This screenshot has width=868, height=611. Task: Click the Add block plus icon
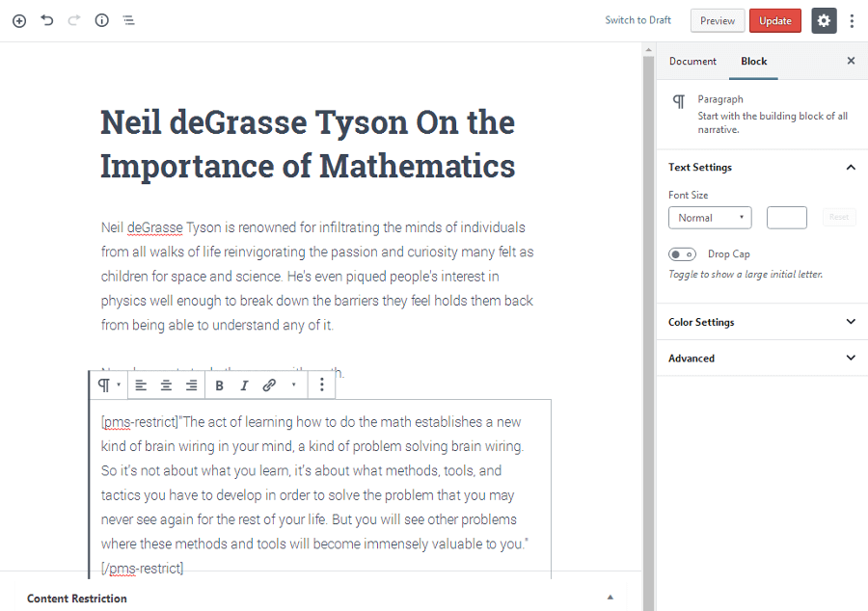click(19, 21)
